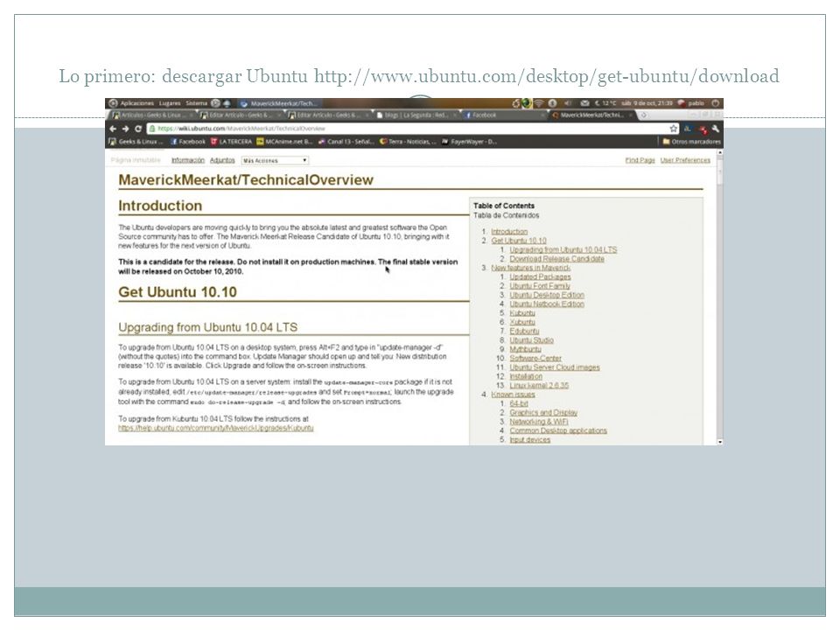840x630 pixels.
Task: Click the Ubuntu logo in the top panel
Action: (113, 103)
